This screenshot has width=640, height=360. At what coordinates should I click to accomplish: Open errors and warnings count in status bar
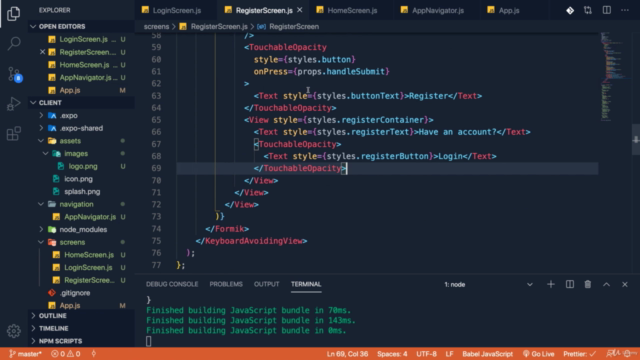tap(65, 354)
